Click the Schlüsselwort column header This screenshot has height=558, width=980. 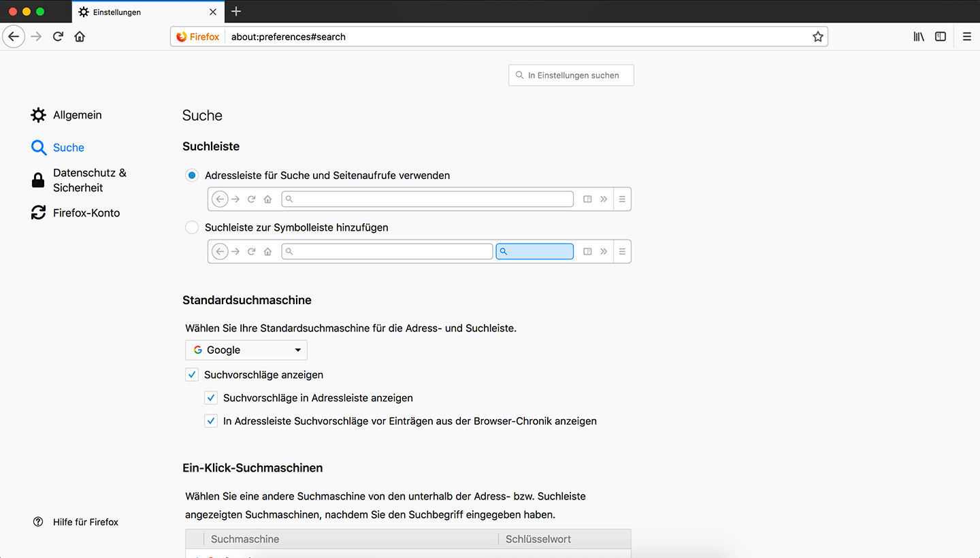[564, 539]
